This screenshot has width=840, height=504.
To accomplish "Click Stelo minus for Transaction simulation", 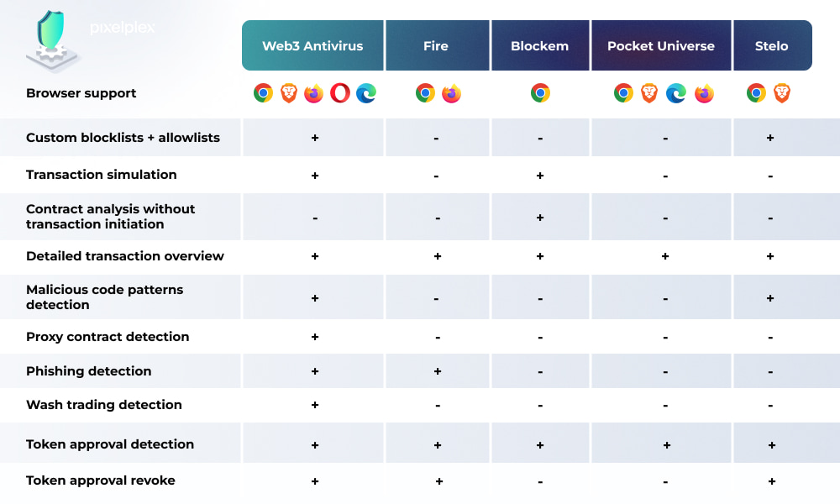I will pos(770,176).
